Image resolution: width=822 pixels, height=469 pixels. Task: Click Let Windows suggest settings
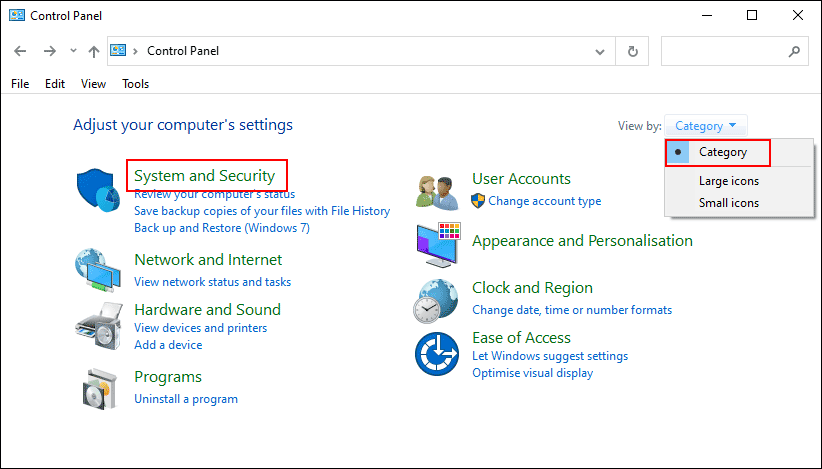tap(550, 356)
